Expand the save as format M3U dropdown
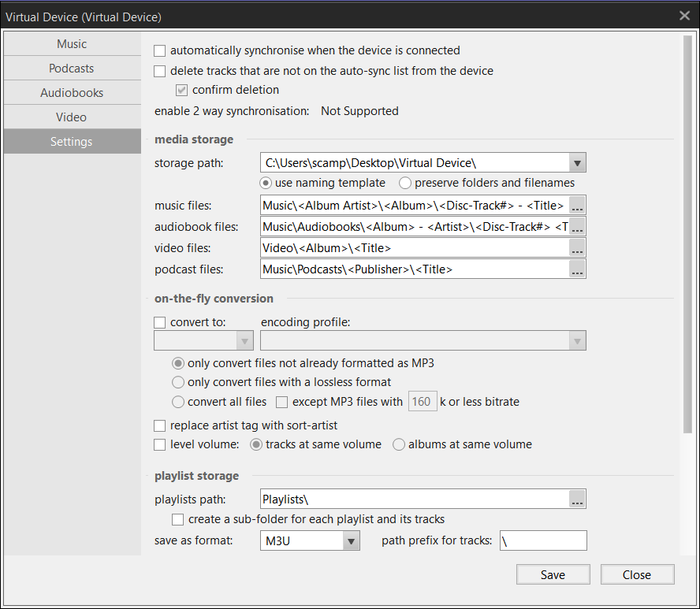 point(351,540)
